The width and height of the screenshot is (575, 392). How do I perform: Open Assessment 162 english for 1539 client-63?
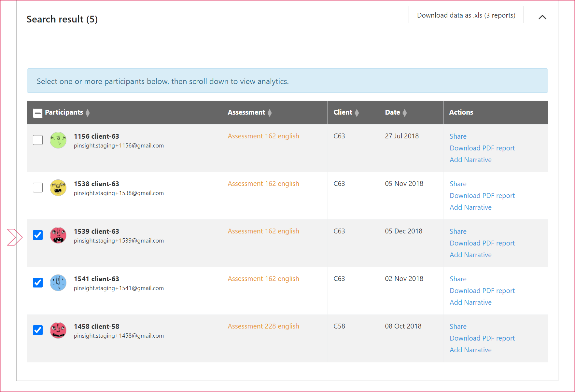(x=263, y=231)
